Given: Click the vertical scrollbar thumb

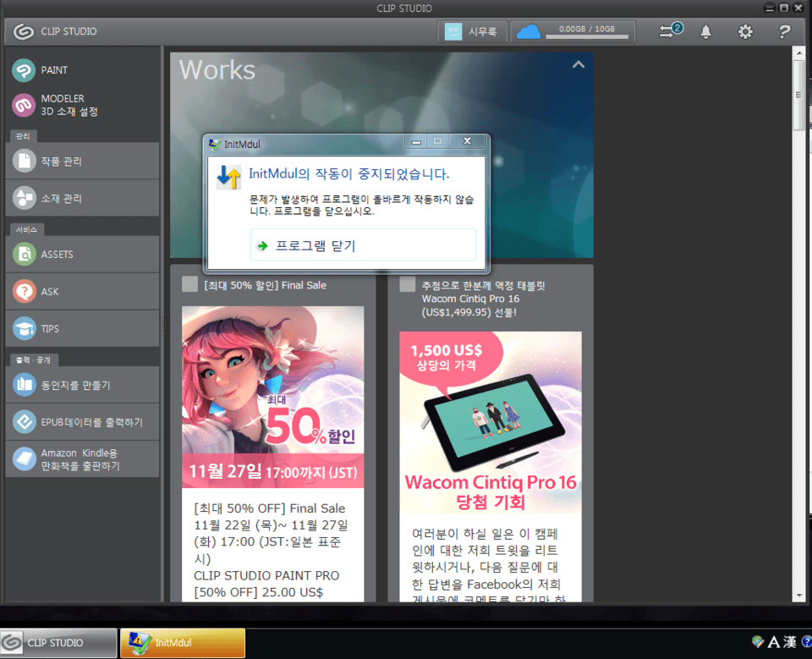Looking at the screenshot, I should (798, 94).
